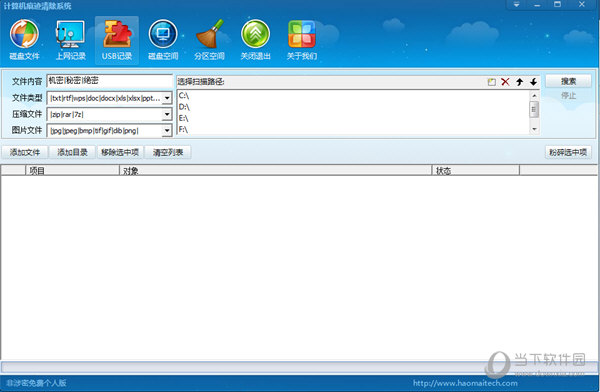Move scan path up with arrow icon
Image resolution: width=600 pixels, height=392 pixels.
tap(519, 82)
